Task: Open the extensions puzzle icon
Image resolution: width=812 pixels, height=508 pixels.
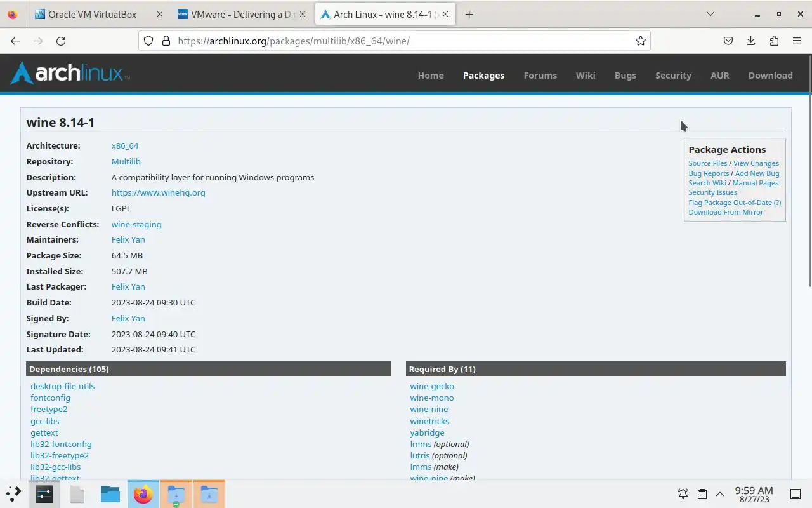Action: tap(774, 41)
